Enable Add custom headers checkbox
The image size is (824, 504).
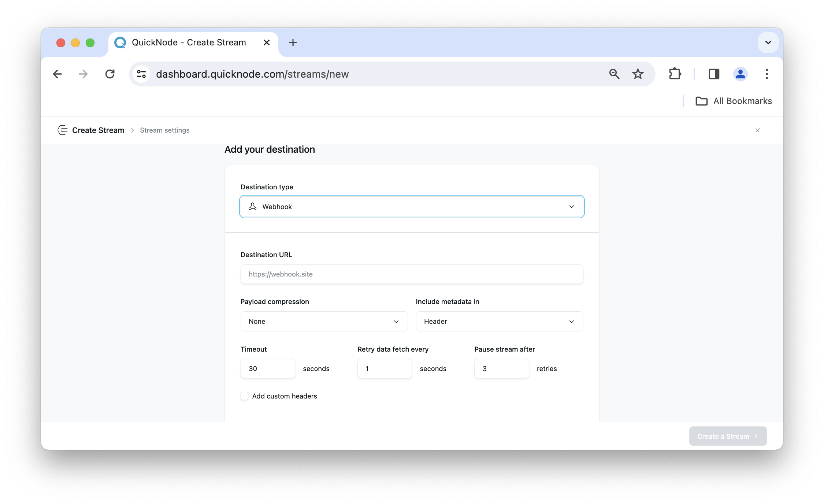[244, 396]
